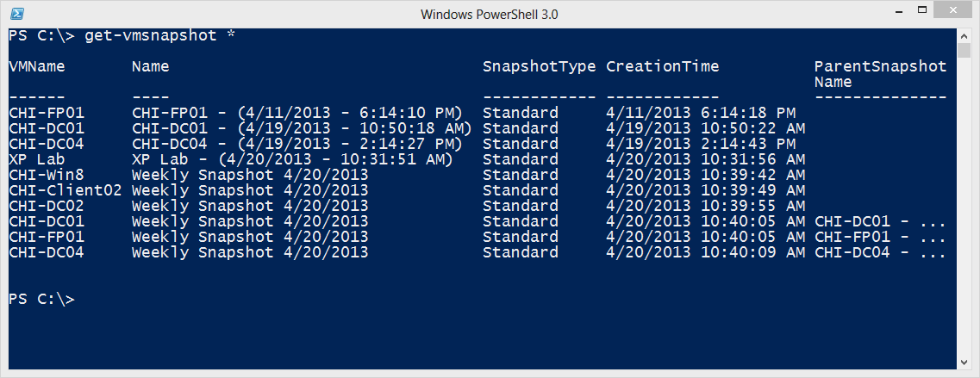Click the CHI-DC02 VMName cell
This screenshot has width=980, height=378.
pyautogui.click(x=47, y=206)
